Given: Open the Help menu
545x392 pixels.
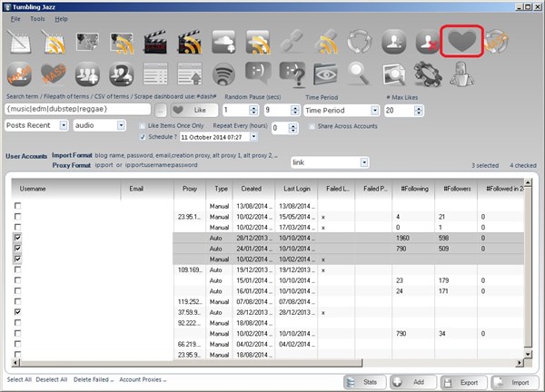Looking at the screenshot, I should [61, 19].
